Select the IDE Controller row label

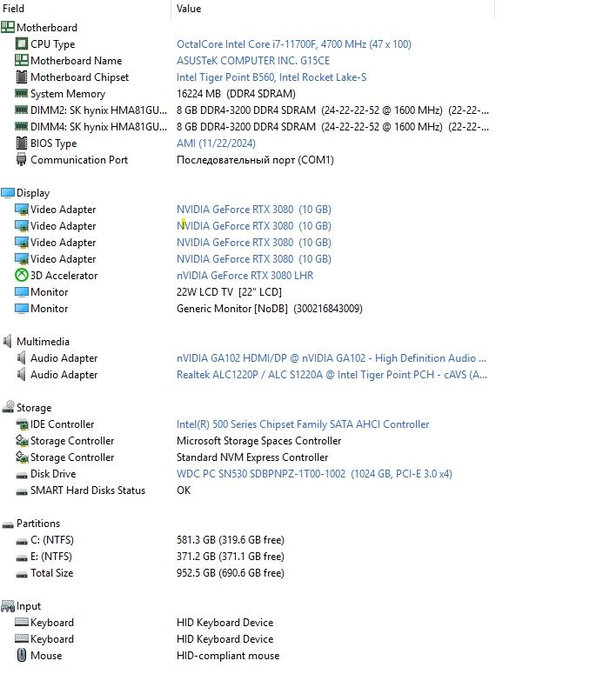[x=62, y=424]
